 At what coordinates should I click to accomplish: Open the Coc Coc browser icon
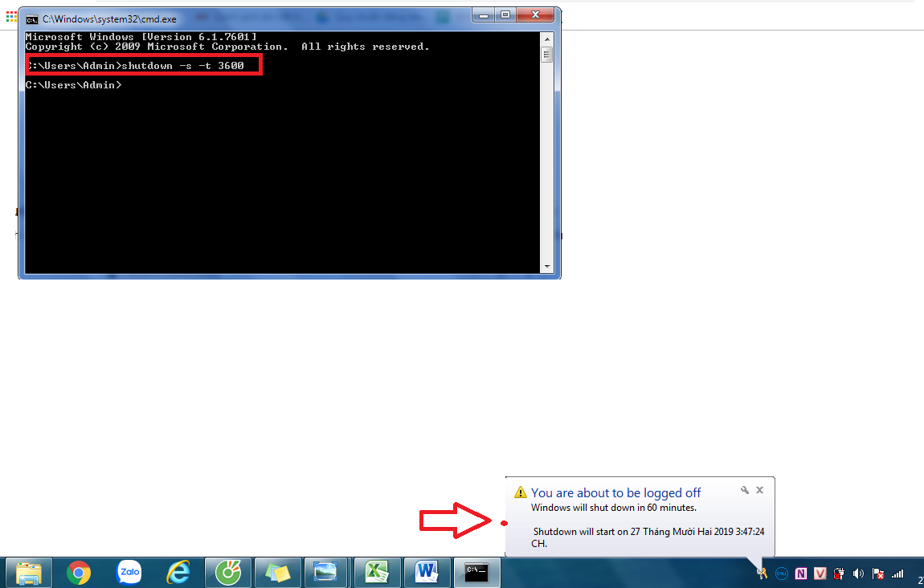(x=228, y=573)
